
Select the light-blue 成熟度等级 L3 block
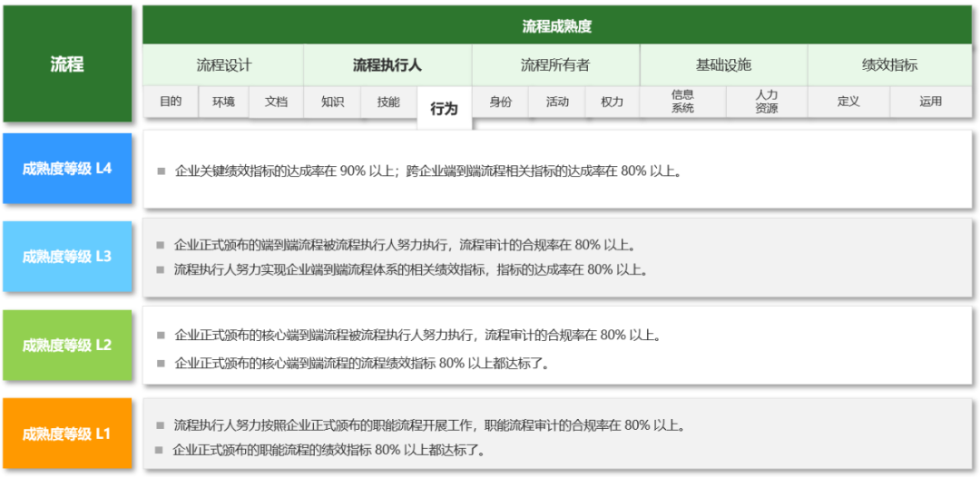click(67, 257)
